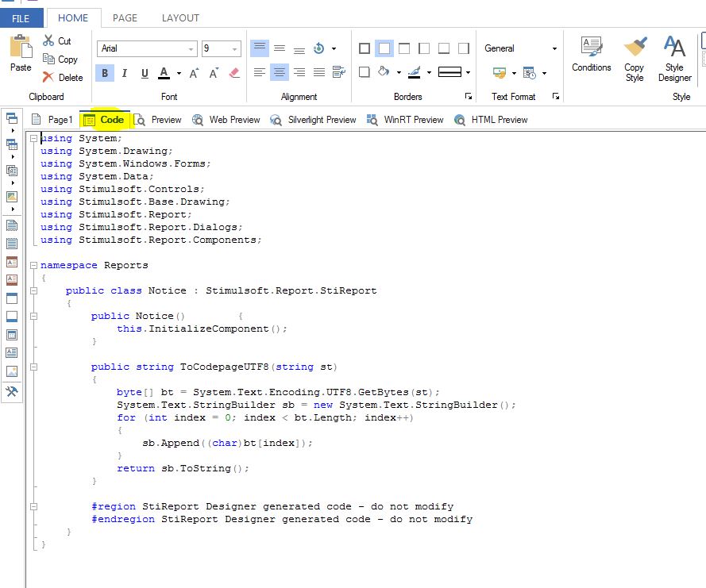The height and width of the screenshot is (588, 706).
Task: Toggle Underline formatting
Action: coord(145,73)
